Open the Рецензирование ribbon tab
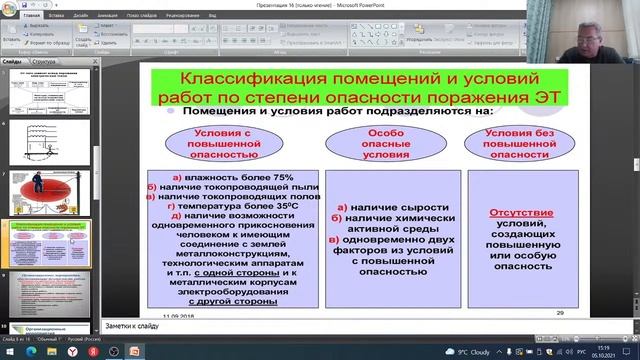The width and height of the screenshot is (640, 360). 182,15
